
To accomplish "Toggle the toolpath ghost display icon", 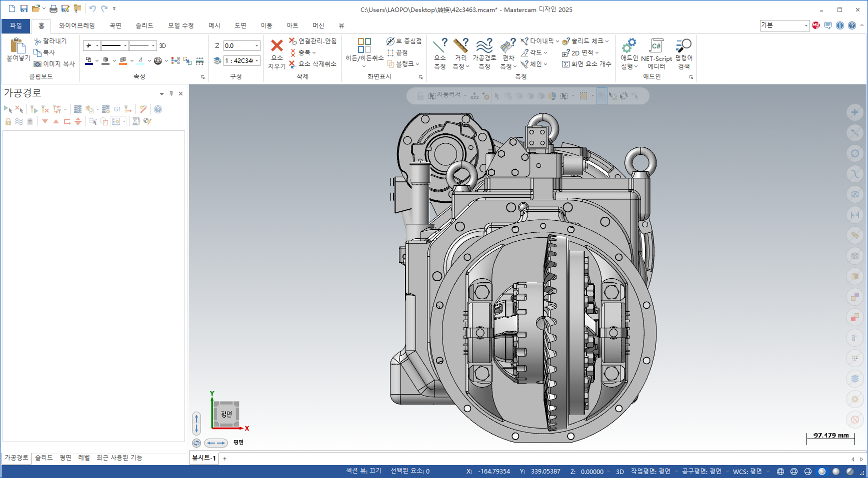I will tap(30, 121).
